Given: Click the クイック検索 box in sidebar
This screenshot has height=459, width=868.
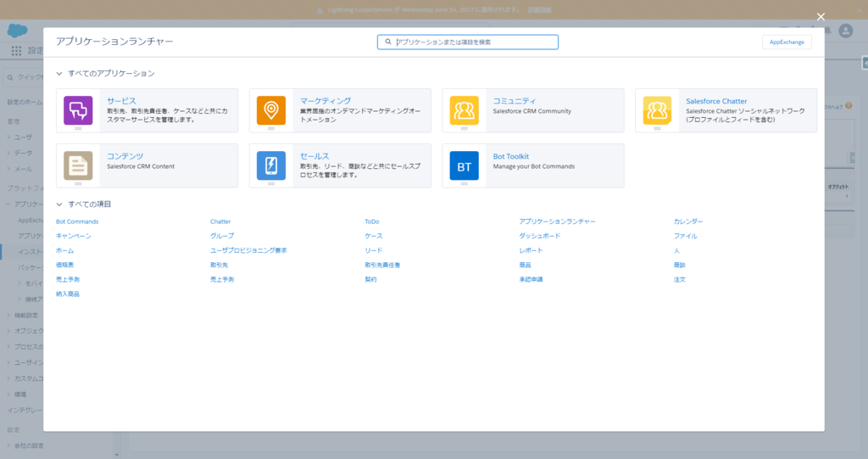Looking at the screenshot, I should (x=24, y=77).
